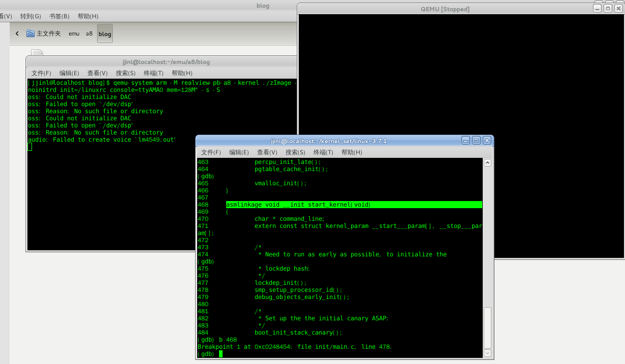Click scrollbar up arrow in gdb terminal
The width and height of the screenshot is (625, 364).
[x=487, y=163]
